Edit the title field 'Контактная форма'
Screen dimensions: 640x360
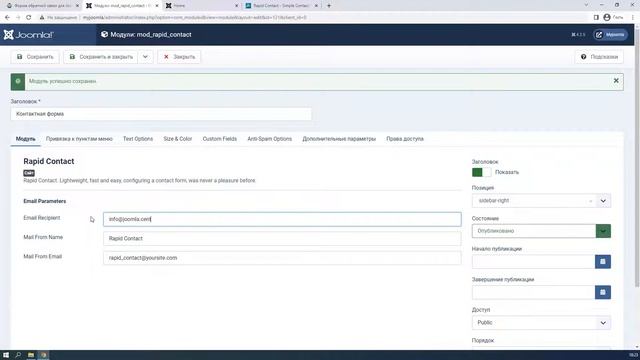161,114
